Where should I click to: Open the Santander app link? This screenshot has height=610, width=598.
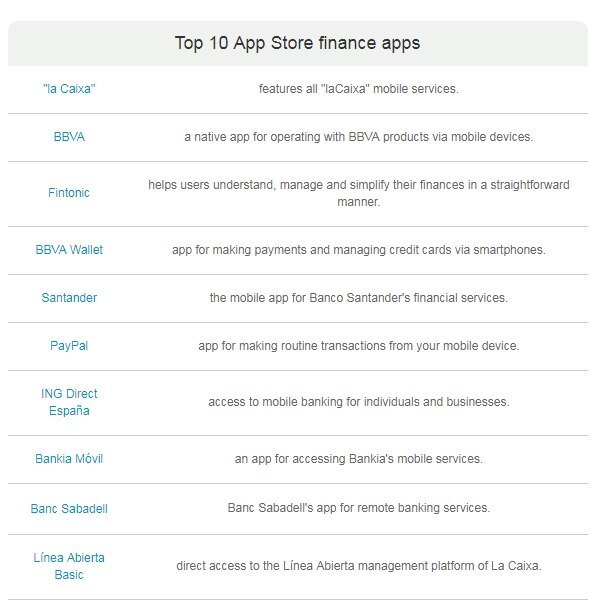[69, 298]
